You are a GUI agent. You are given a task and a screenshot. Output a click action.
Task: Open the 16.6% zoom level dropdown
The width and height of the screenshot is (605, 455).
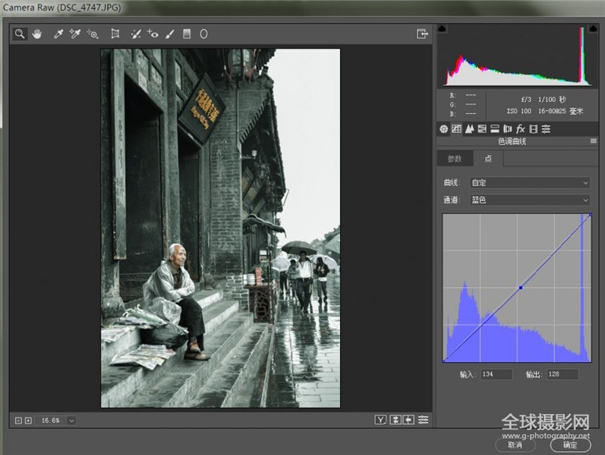(x=71, y=421)
